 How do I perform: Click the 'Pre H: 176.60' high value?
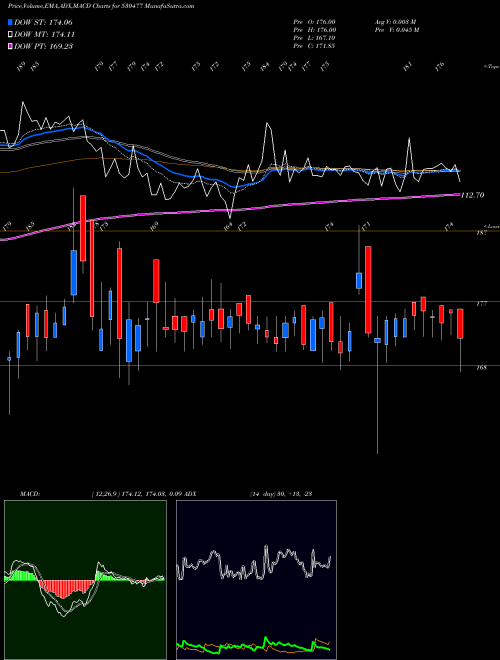point(314,30)
